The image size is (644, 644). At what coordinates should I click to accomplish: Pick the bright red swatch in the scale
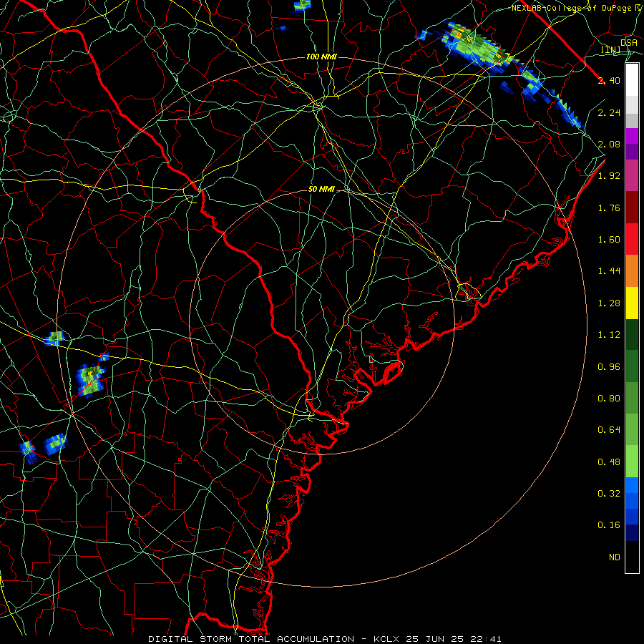pyautogui.click(x=632, y=240)
